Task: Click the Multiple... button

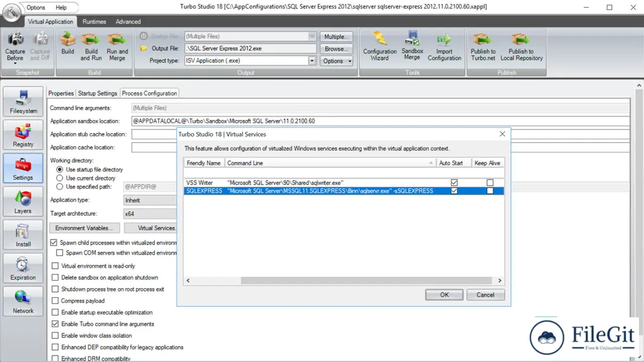Action: point(337,37)
